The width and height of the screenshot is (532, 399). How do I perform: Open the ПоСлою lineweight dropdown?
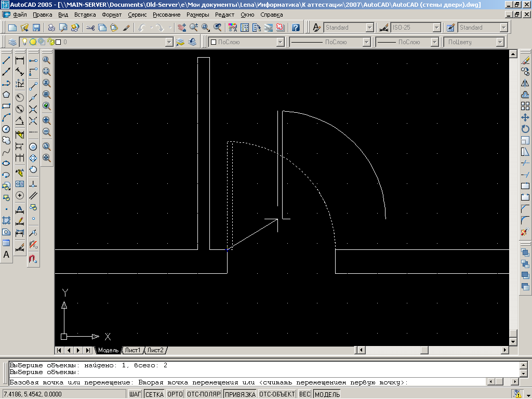click(x=435, y=42)
